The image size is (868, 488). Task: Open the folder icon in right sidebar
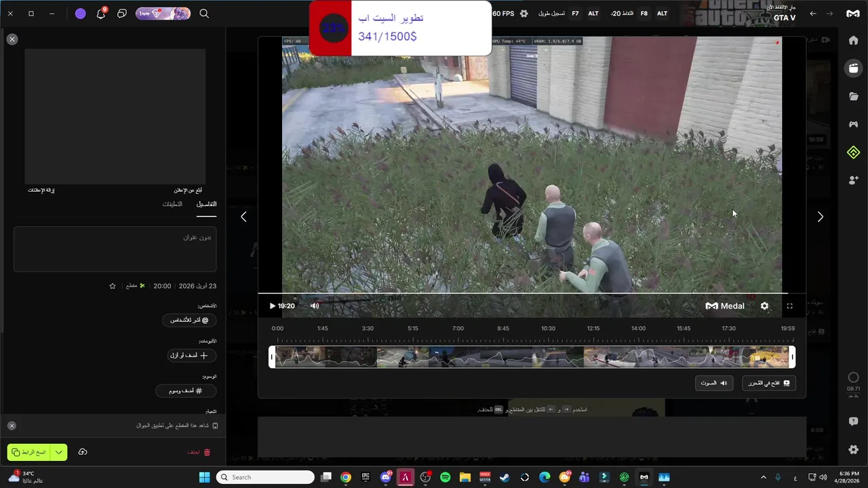(x=853, y=96)
